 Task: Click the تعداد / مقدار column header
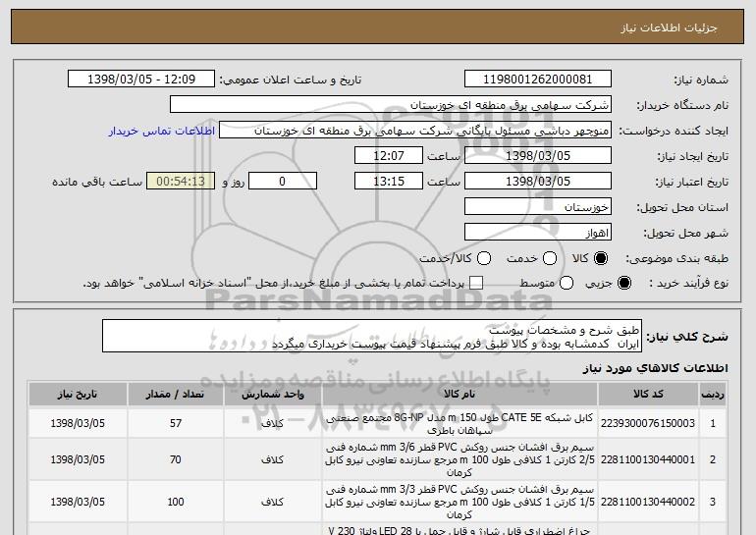[x=176, y=395]
